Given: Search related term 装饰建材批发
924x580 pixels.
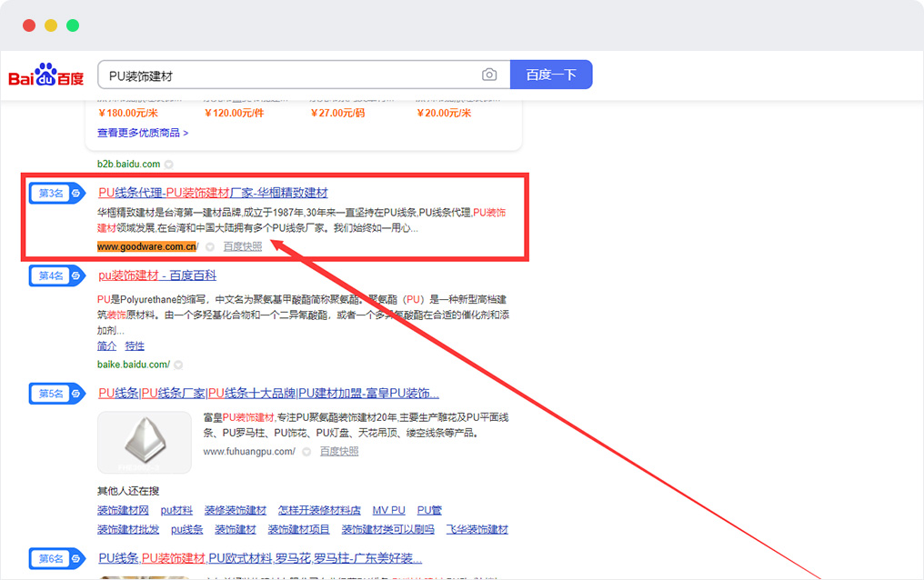Looking at the screenshot, I should point(128,529).
